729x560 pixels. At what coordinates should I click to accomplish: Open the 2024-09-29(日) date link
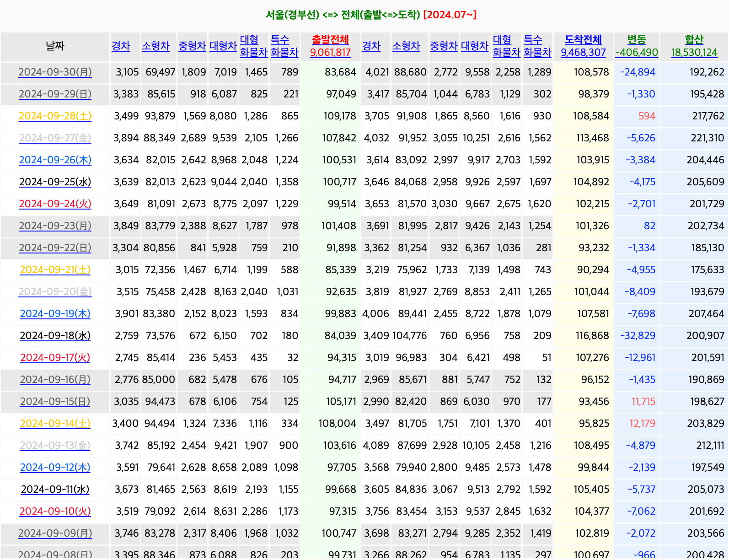pyautogui.click(x=55, y=94)
